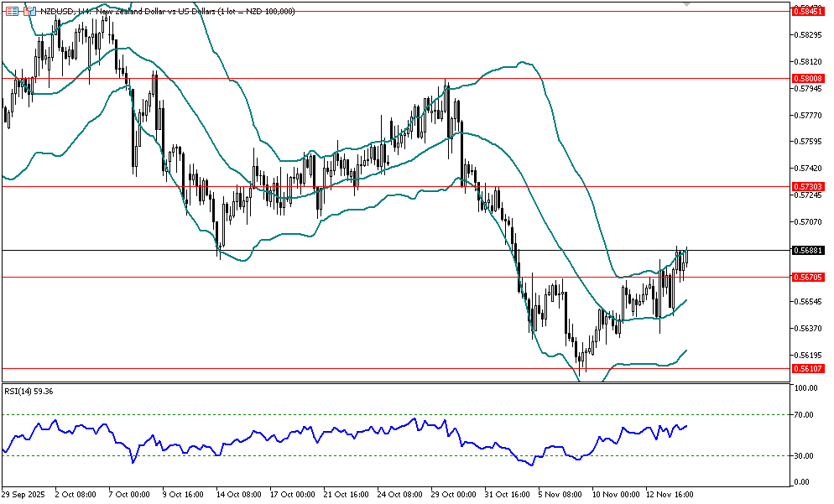Click the 0.58295 price on the scale
The image size is (834, 504).
pos(806,35)
